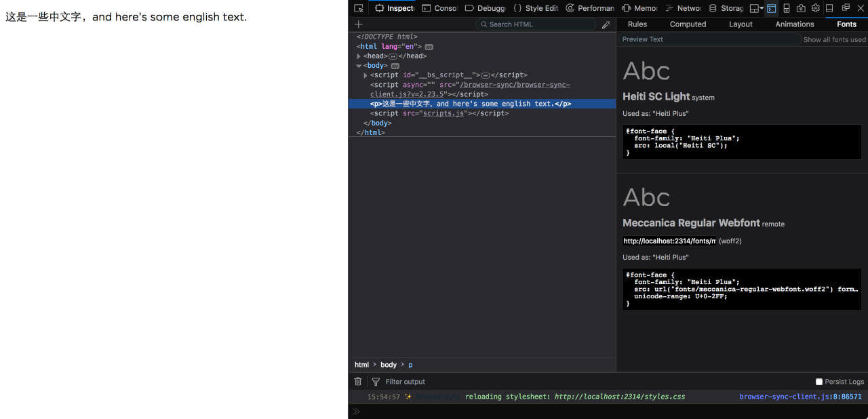Click the Show all fonts used link

[833, 39]
